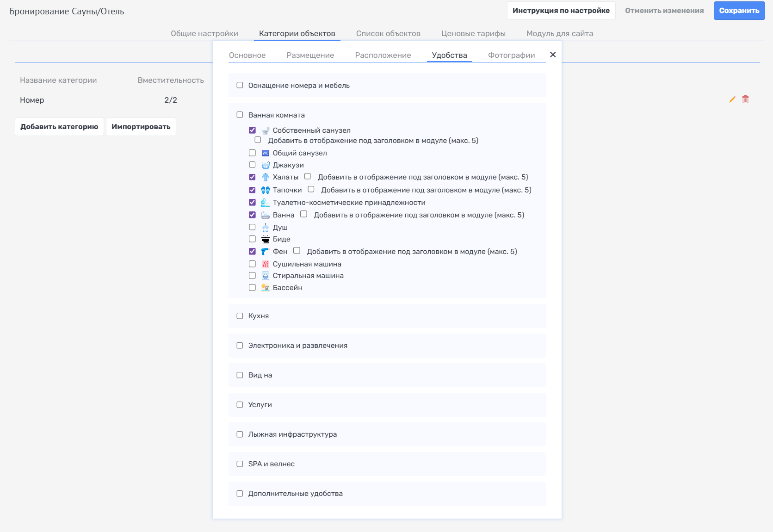Delete the Номер category with the trash icon

tap(745, 99)
